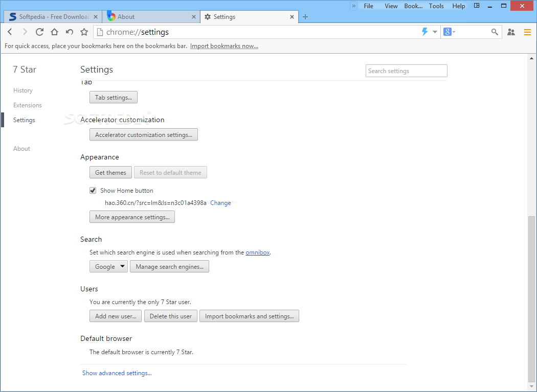Open the Help menu

pyautogui.click(x=459, y=6)
